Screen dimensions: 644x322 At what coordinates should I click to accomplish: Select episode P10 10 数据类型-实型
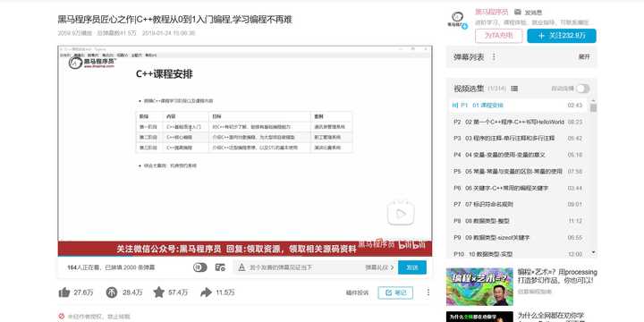click(518, 254)
